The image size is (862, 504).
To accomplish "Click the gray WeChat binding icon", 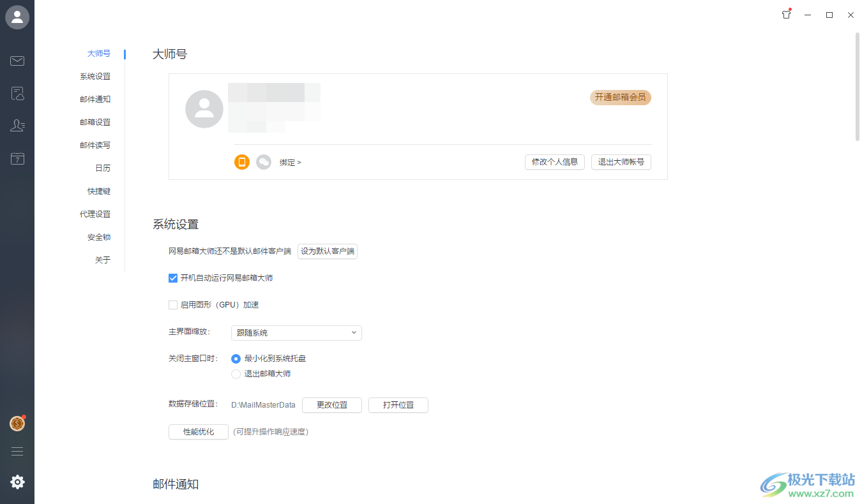I will 264,162.
